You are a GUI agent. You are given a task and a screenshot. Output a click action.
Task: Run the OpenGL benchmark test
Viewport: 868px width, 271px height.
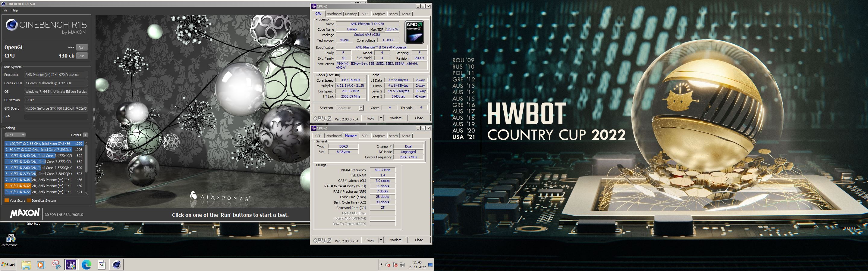(x=82, y=48)
